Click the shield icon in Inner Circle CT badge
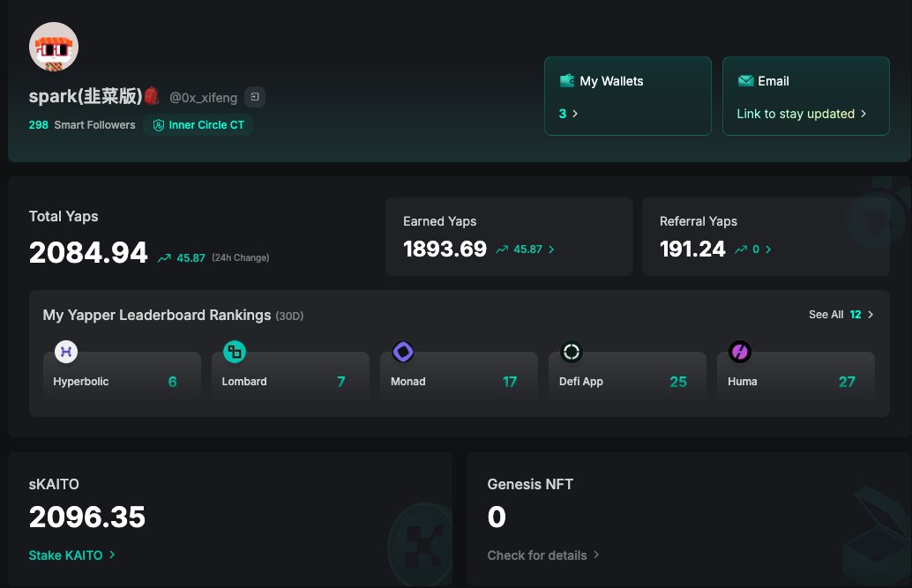 (158, 125)
